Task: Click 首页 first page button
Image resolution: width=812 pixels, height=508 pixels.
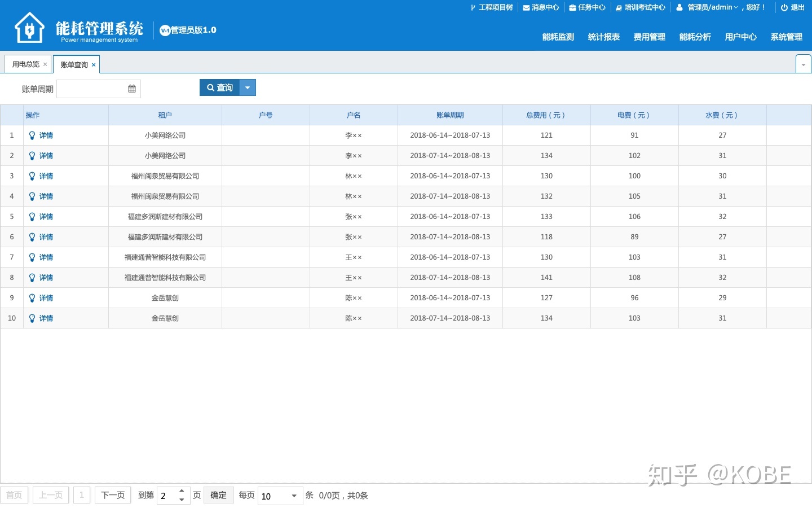Action: pos(14,495)
